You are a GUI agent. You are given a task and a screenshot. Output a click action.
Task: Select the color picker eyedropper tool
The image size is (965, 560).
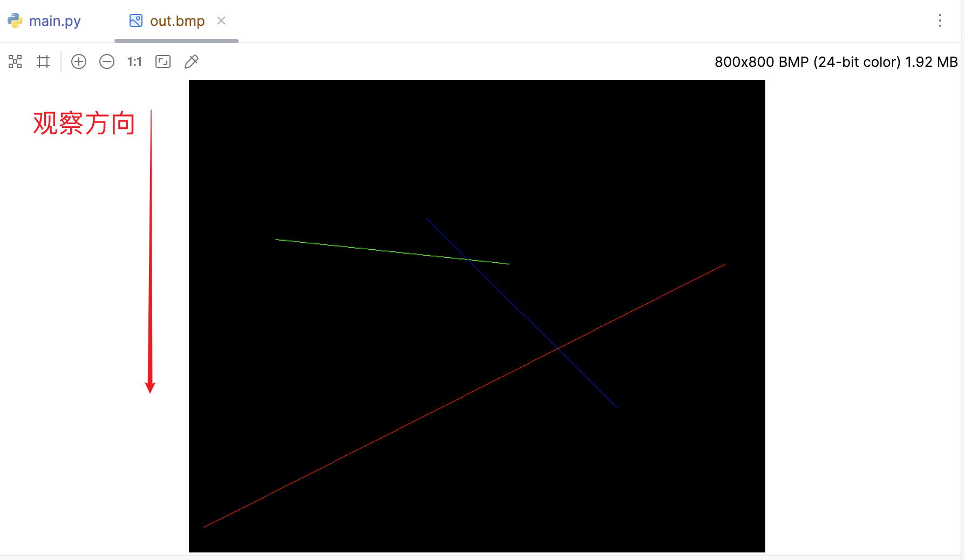[192, 62]
